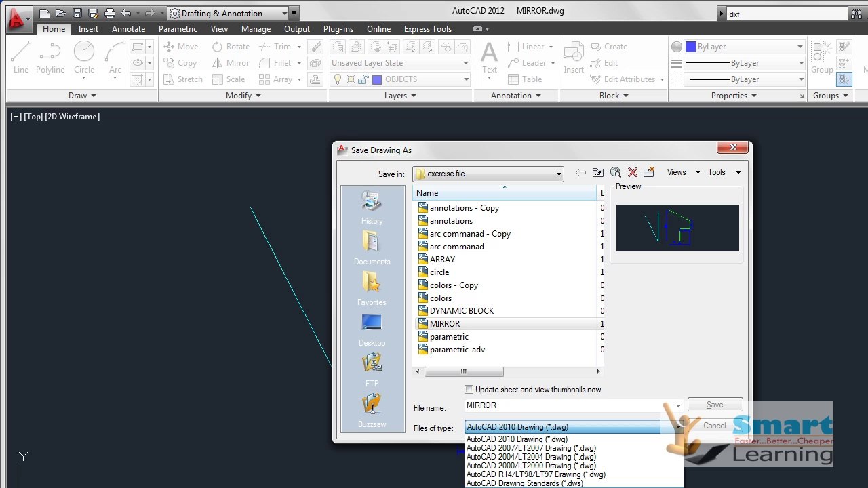Click Up one level folder icon
Image resolution: width=868 pixels, height=488 pixels.
(597, 173)
